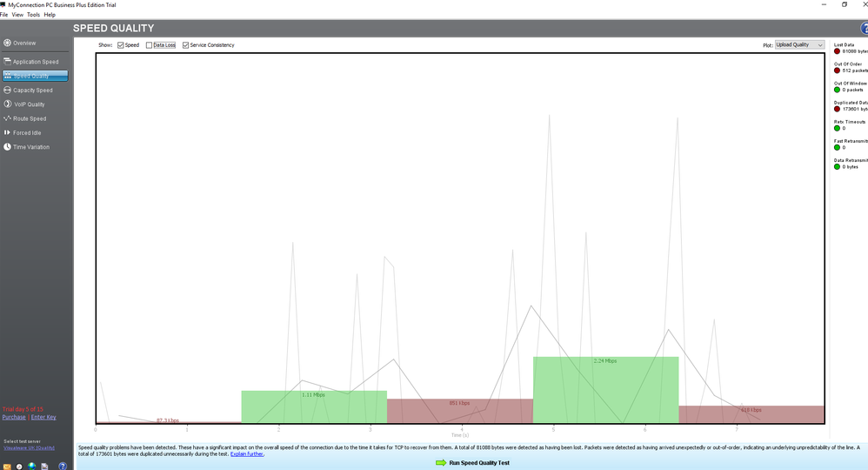
Task: Click the 851 kbps red bar
Action: [x=459, y=411]
